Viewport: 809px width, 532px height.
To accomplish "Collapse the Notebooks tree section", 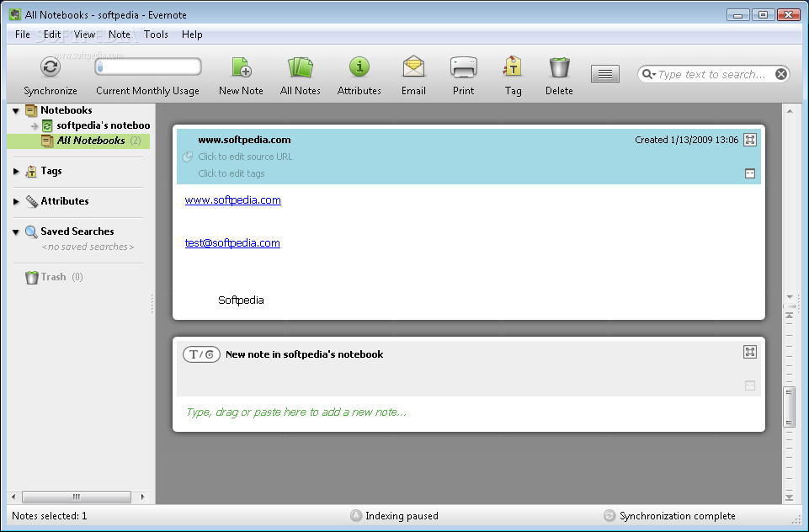I will coord(16,110).
